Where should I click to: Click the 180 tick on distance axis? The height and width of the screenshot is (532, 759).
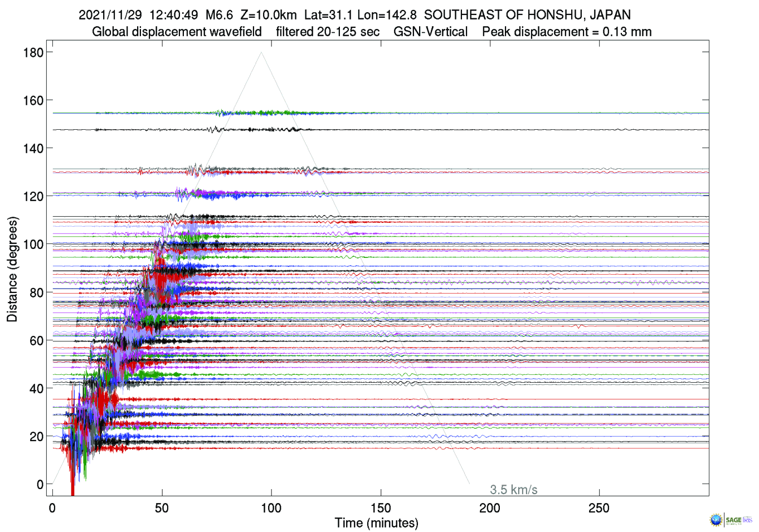(33, 52)
